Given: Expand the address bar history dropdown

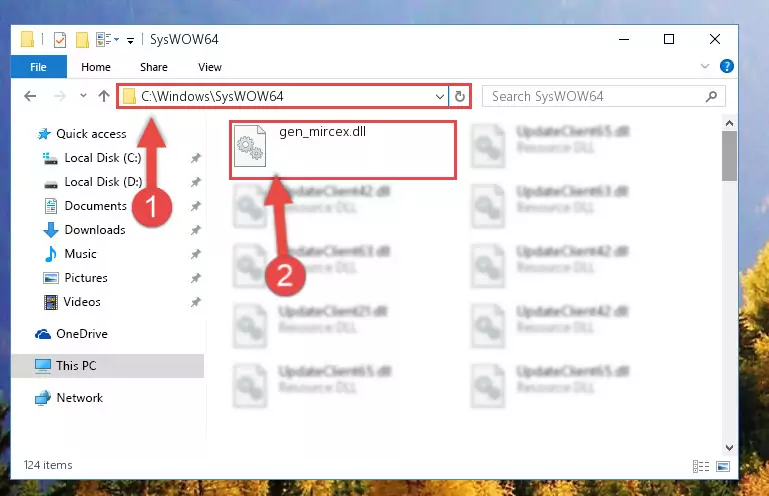Looking at the screenshot, I should (439, 97).
